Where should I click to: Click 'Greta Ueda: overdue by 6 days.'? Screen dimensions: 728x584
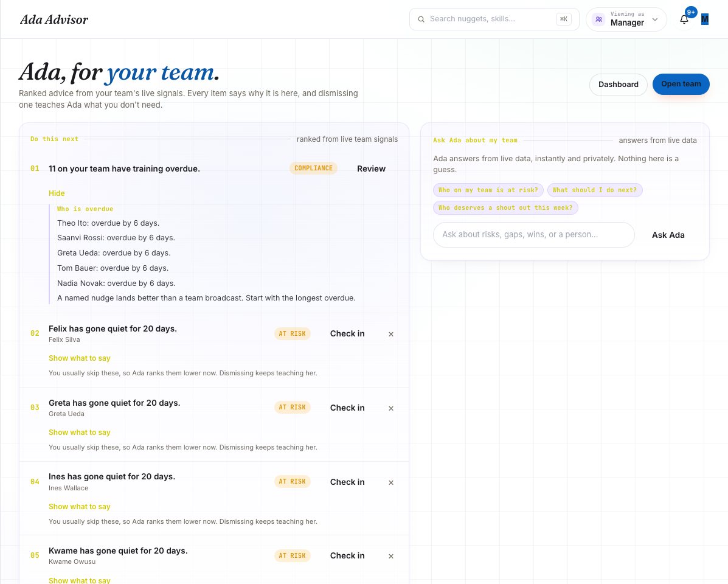pos(114,253)
